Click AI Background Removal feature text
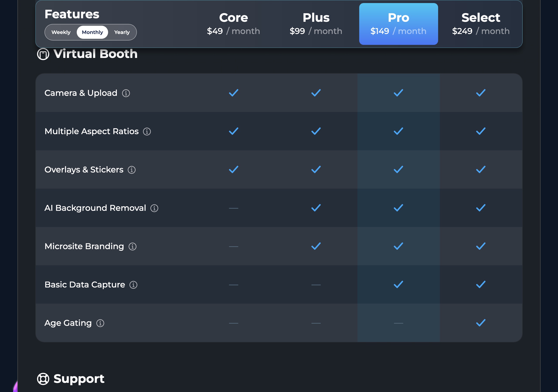This screenshot has height=392, width=558. click(95, 208)
